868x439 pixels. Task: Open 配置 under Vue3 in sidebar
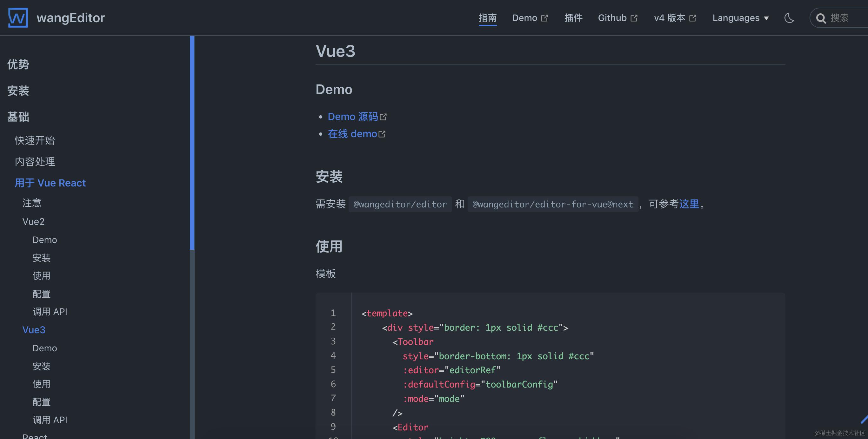pos(42,402)
